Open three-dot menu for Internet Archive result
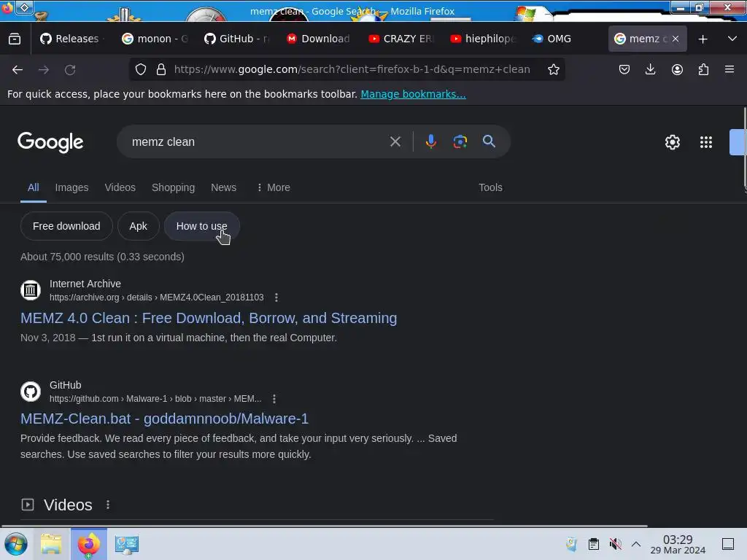 [276, 297]
